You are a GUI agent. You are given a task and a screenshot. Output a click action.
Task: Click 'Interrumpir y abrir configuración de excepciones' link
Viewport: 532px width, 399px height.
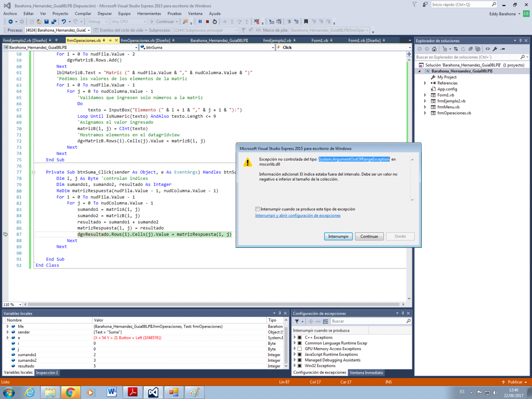(x=298, y=216)
